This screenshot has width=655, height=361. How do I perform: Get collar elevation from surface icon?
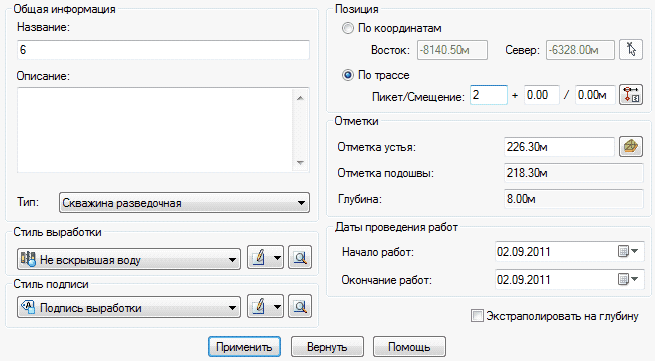631,147
